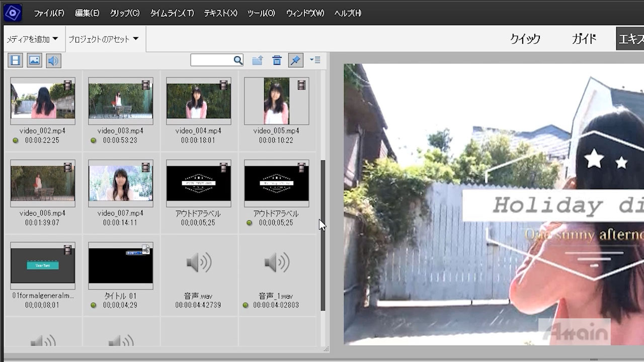Open the 編集(E) menu
The image size is (644, 362).
point(87,13)
